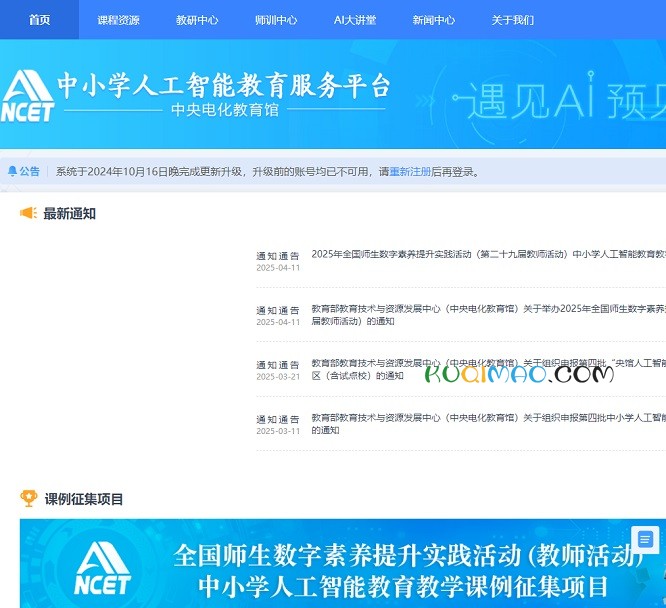This screenshot has width=666, height=608.
Task: Click the 最新通知 megaphone icon
Action: (x=28, y=213)
